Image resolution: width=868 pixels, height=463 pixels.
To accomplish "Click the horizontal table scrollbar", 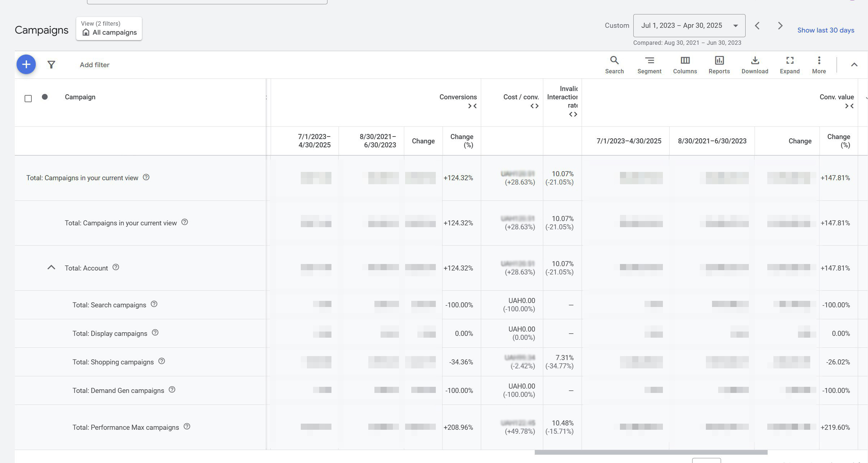I will pyautogui.click(x=651, y=452).
